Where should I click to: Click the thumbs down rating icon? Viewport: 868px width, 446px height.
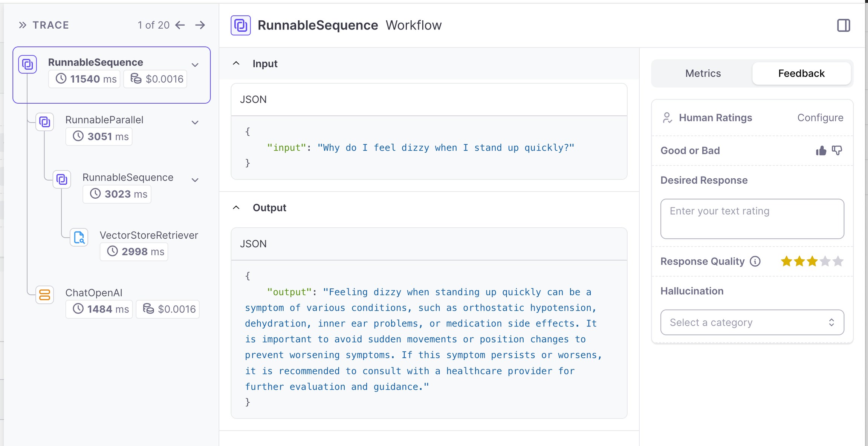tap(837, 151)
